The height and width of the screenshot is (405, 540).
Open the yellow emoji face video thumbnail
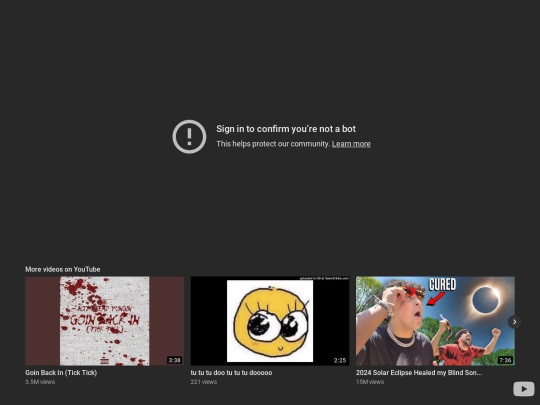(270, 321)
